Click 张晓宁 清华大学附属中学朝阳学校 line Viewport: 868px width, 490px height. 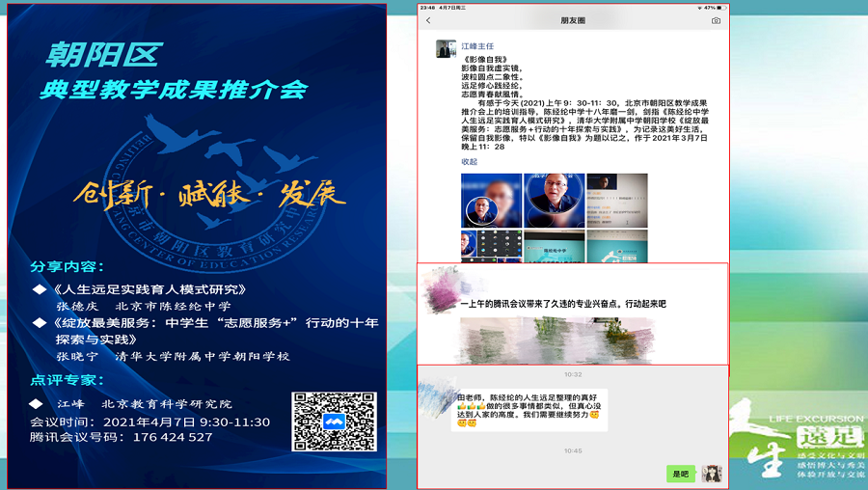pyautogui.click(x=173, y=357)
